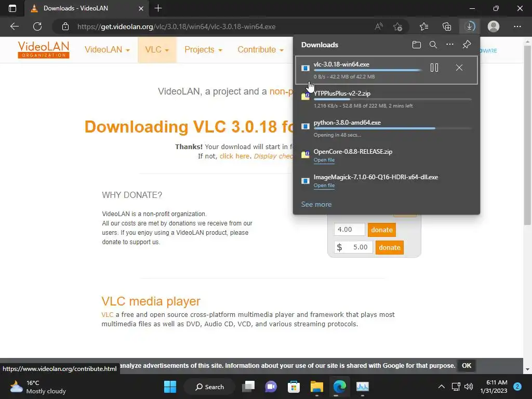
Task: Cancel the vlc-3.0.18-win64.exe download
Action: click(459, 68)
